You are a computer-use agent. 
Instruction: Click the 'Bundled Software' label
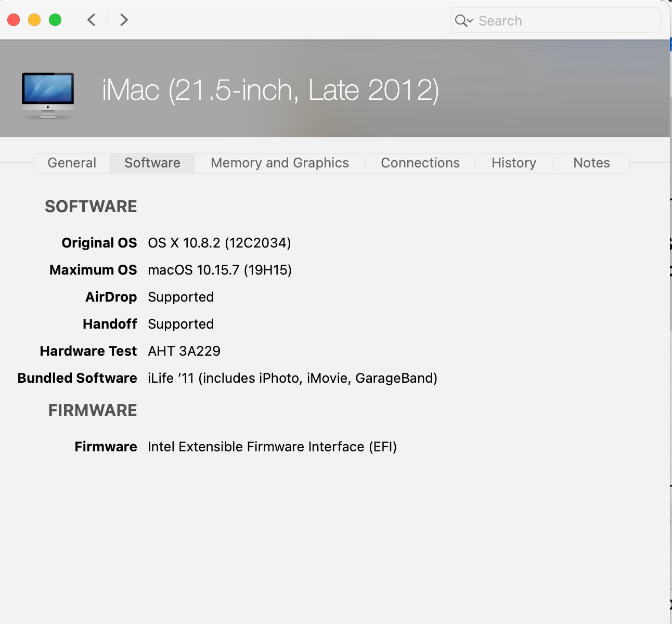pos(77,378)
